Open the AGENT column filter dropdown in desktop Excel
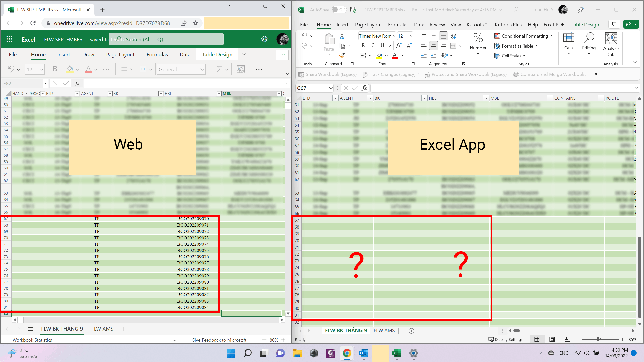Image resolution: width=644 pixels, height=362 pixels. (370, 98)
